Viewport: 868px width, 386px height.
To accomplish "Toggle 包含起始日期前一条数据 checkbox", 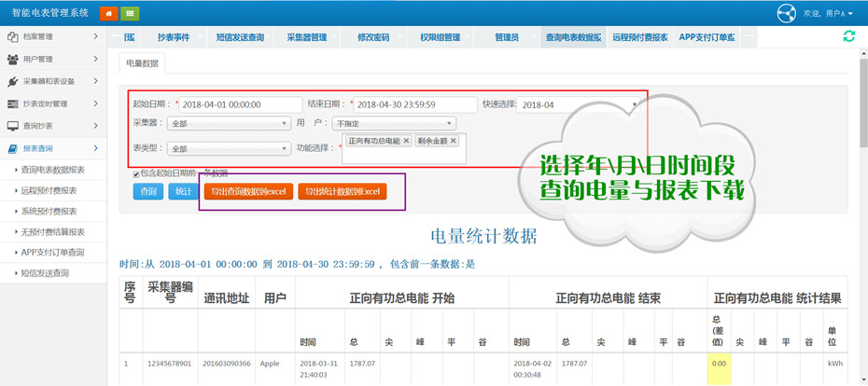I will [x=136, y=173].
